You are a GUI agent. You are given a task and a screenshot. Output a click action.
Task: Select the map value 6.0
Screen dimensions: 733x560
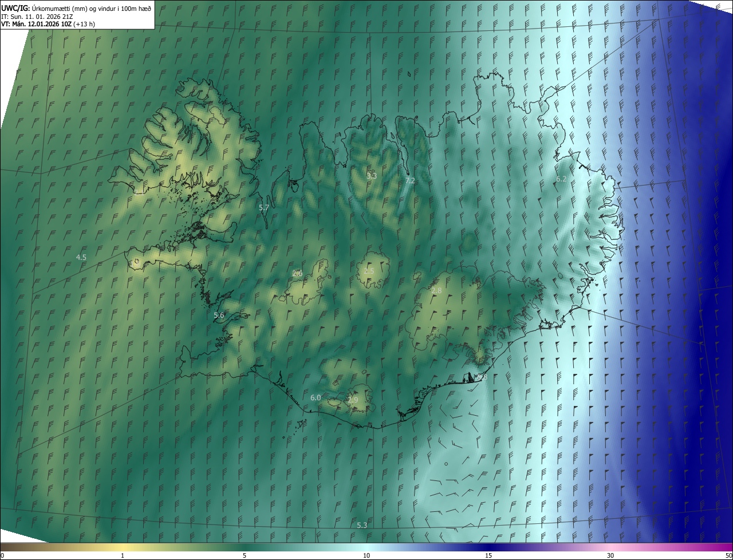point(316,397)
